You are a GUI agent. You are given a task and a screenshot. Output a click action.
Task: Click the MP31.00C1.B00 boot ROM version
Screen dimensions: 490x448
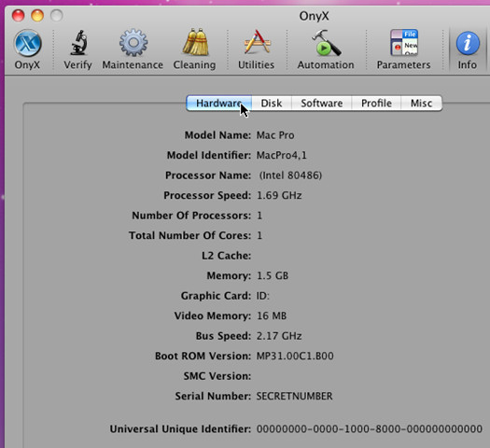(x=295, y=356)
